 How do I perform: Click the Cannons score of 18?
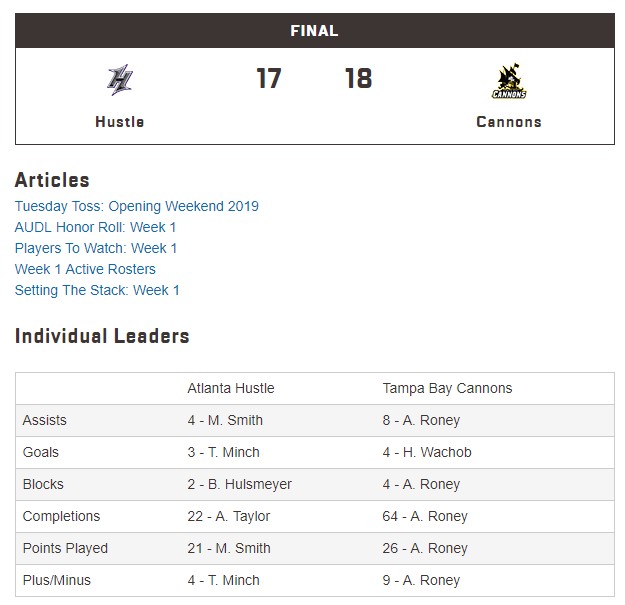[x=358, y=79]
